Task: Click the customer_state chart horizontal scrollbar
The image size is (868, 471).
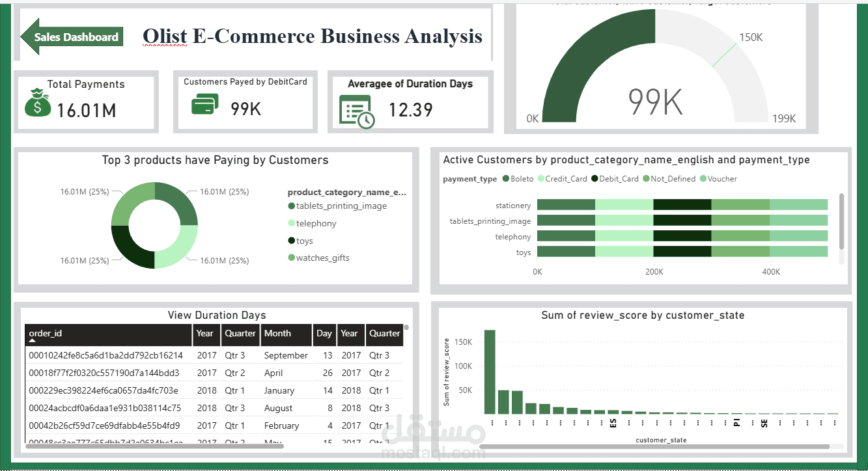Action: 654,447
